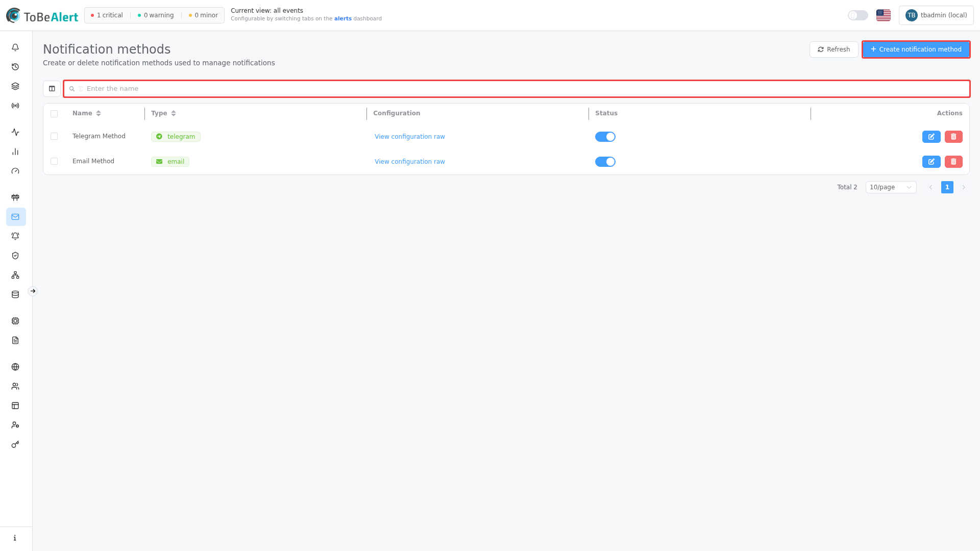Open the database icon in sidebar
Screen dimensions: 980x551
(15, 294)
